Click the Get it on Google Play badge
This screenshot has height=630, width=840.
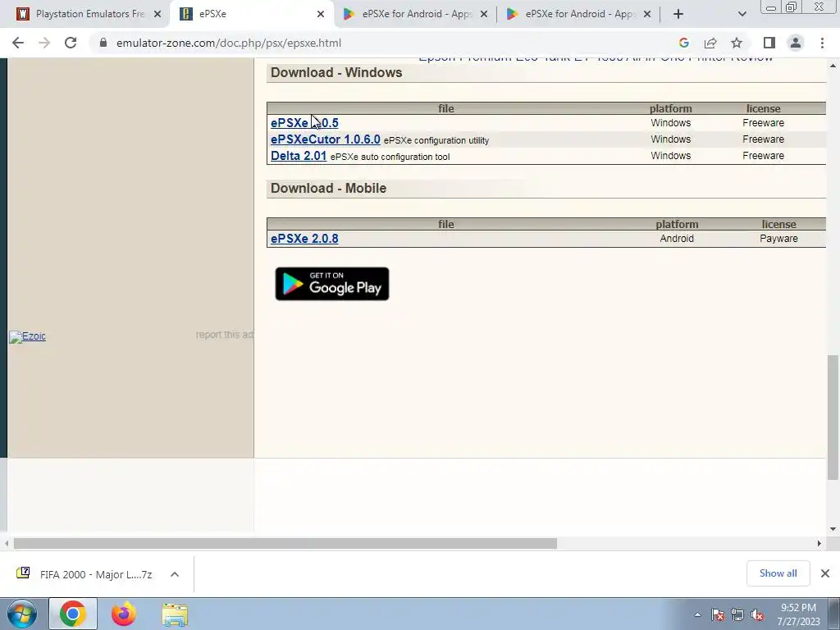tap(332, 284)
